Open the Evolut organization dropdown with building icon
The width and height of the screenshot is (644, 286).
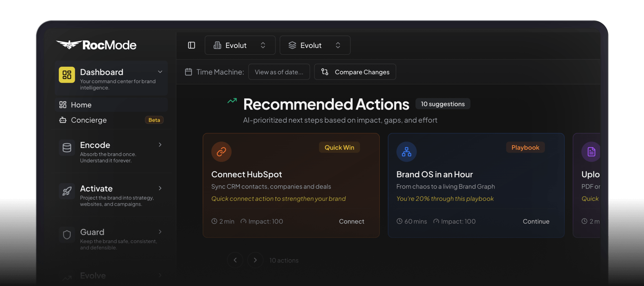point(240,45)
